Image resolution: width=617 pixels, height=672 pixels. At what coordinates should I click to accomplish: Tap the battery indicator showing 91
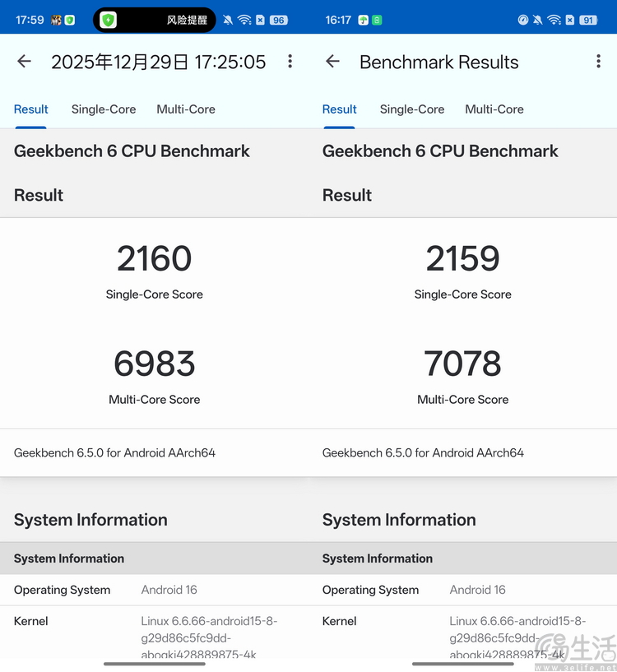point(587,20)
